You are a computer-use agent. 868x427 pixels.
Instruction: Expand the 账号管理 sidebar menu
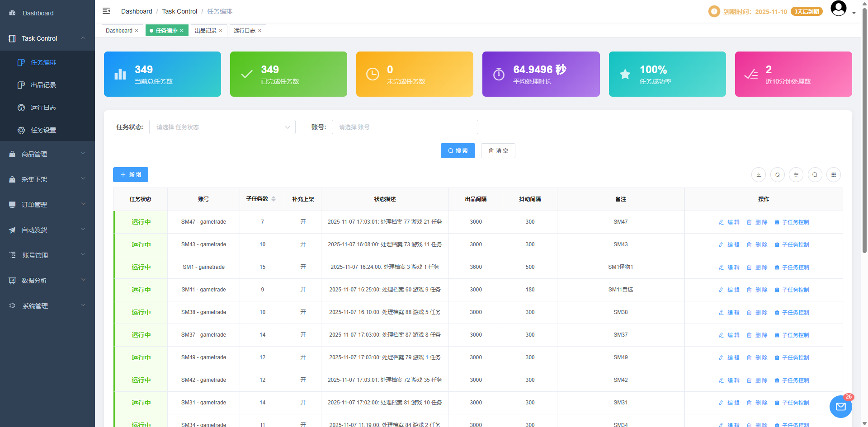point(47,255)
